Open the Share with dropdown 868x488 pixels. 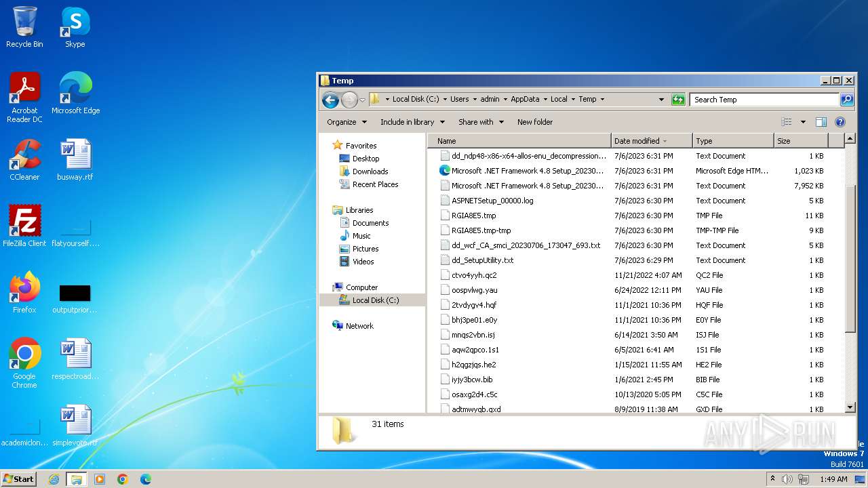click(481, 122)
